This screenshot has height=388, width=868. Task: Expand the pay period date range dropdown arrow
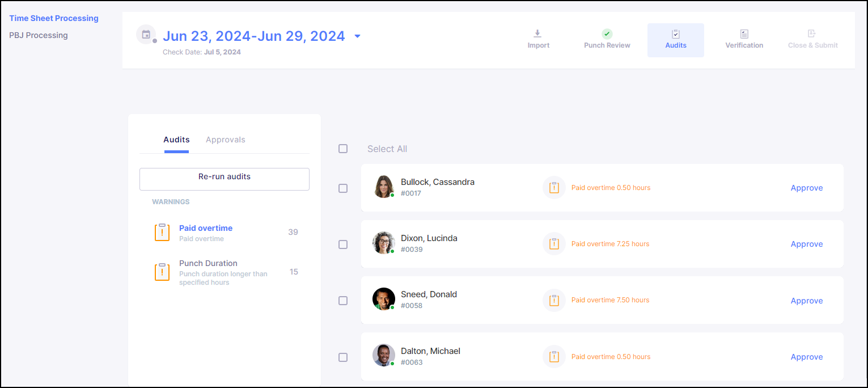[357, 36]
